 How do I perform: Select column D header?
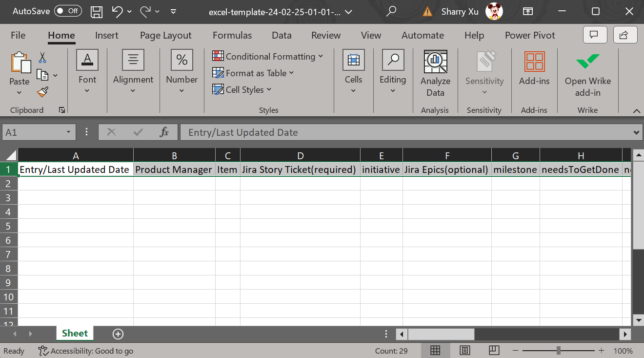tap(300, 156)
